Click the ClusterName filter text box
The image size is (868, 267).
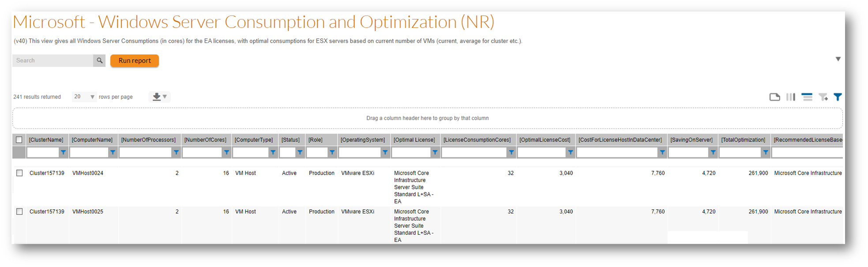coord(43,153)
